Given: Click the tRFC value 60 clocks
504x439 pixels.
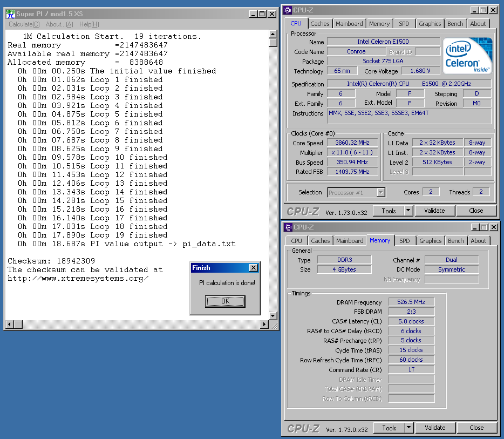Looking at the screenshot, I should [411, 360].
